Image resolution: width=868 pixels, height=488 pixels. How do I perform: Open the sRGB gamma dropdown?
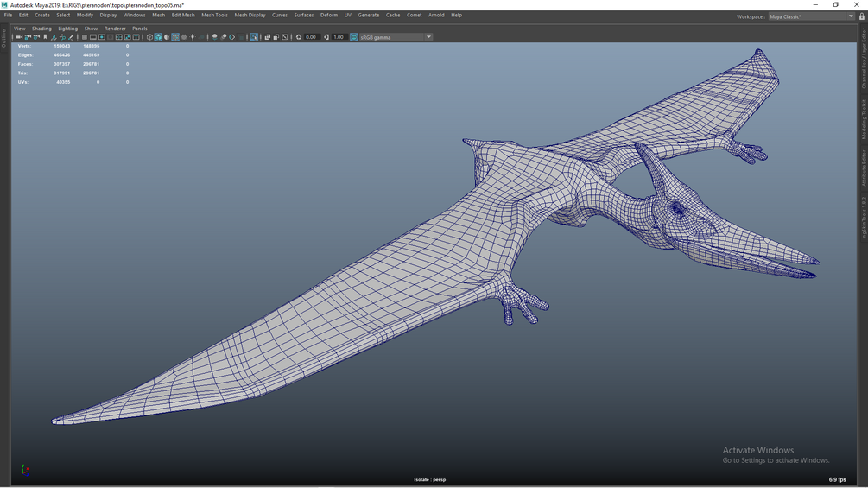pos(428,37)
